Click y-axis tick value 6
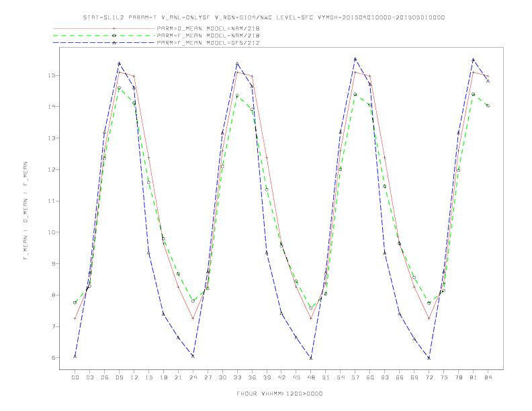 click(53, 358)
